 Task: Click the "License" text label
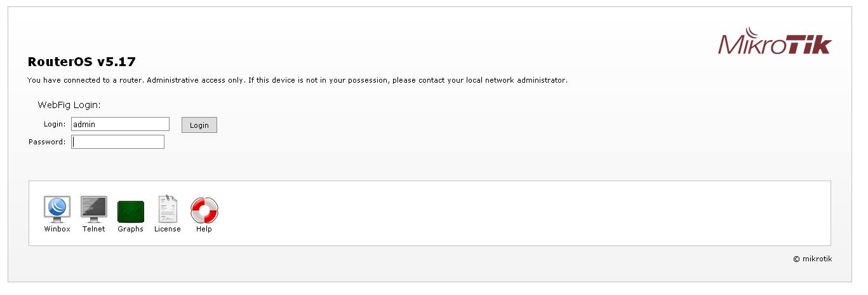coord(168,229)
